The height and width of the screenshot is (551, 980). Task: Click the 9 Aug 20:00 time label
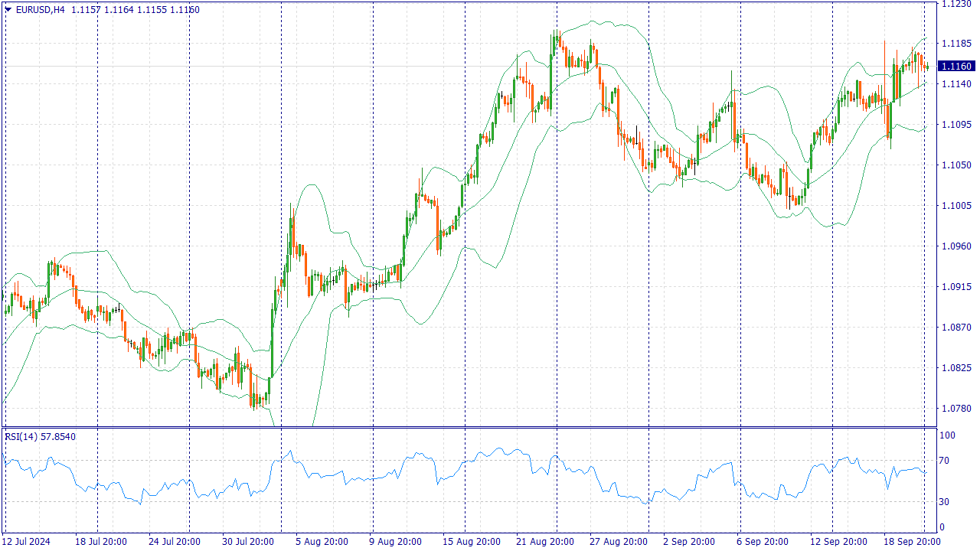click(396, 542)
